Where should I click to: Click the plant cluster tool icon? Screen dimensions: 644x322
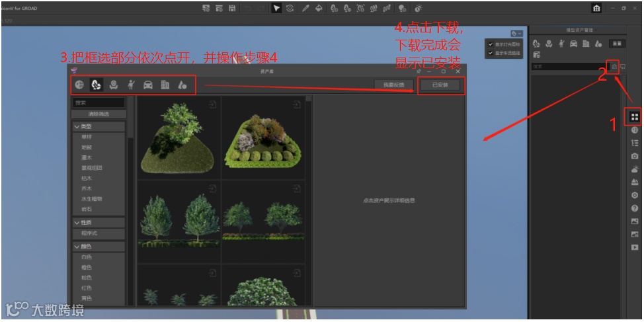click(x=374, y=8)
